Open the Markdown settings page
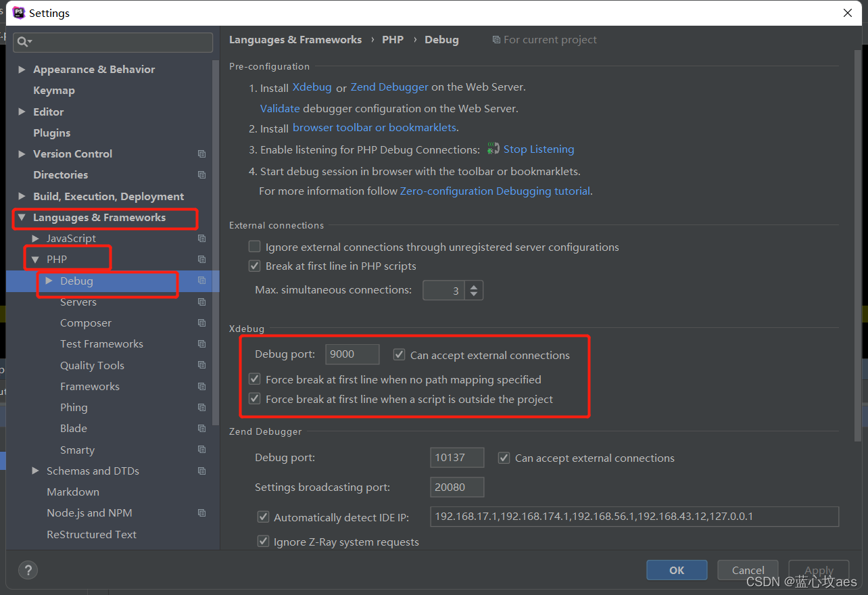This screenshot has width=868, height=595. tap(73, 492)
